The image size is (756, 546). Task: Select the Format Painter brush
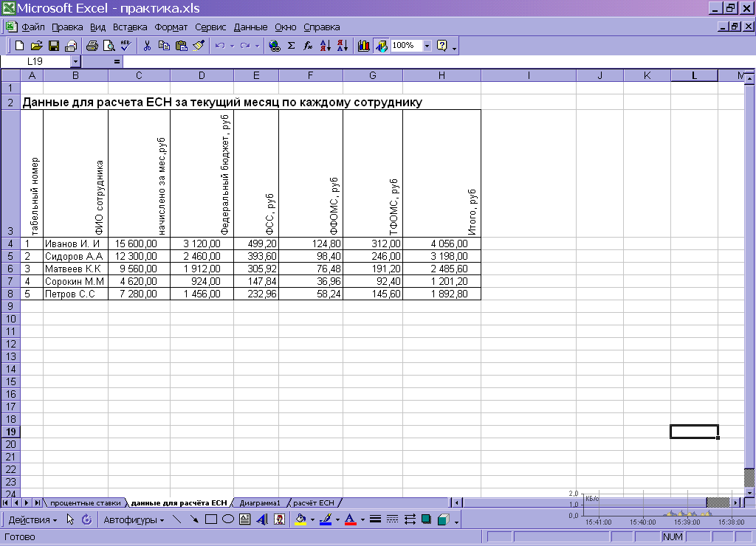[199, 46]
